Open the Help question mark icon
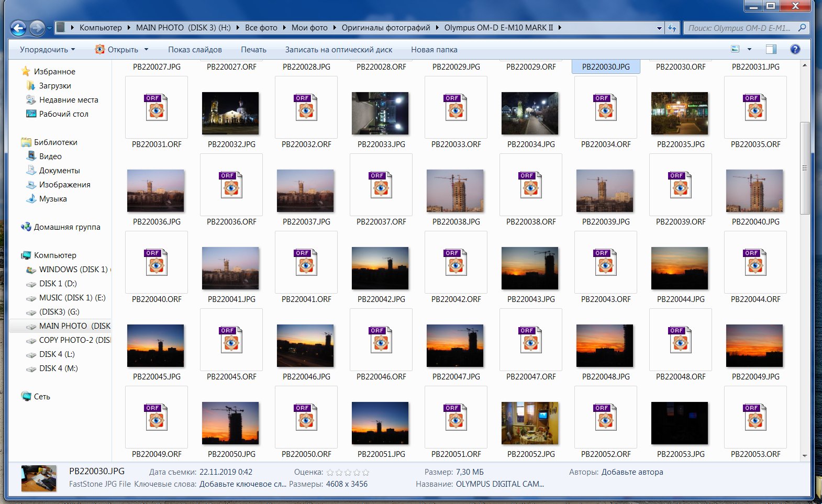The image size is (822, 504). pyautogui.click(x=795, y=49)
